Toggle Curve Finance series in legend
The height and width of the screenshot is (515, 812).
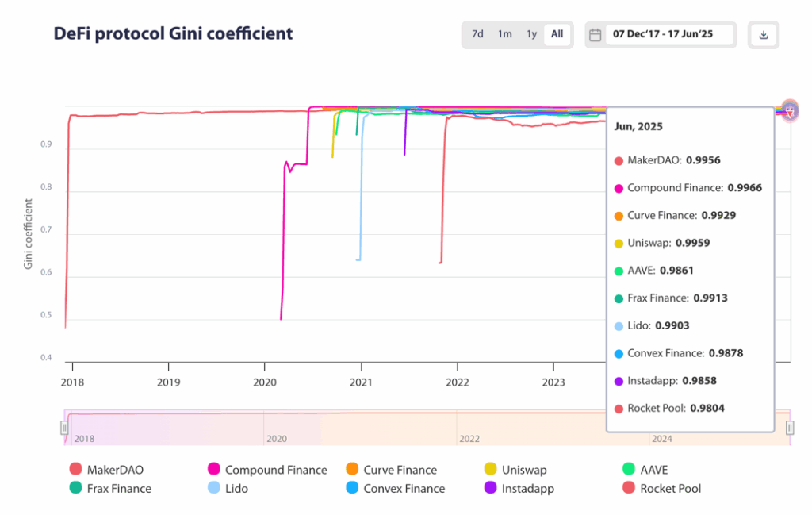pyautogui.click(x=392, y=470)
